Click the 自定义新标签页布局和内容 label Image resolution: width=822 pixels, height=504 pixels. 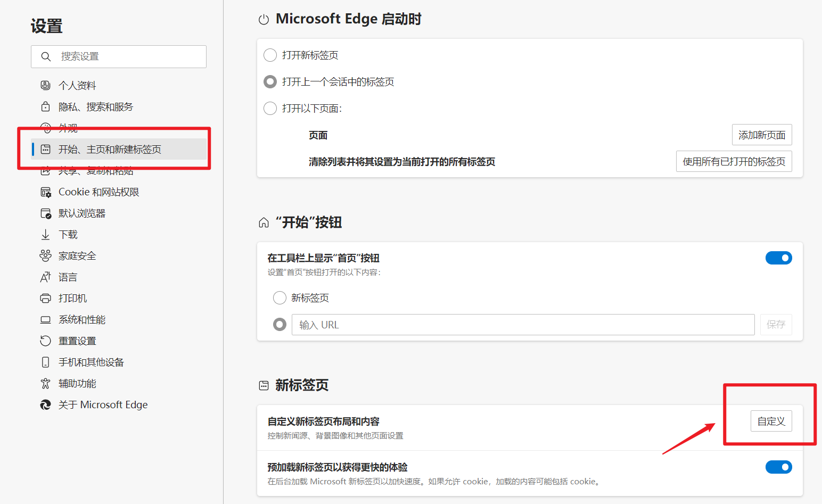324,422
